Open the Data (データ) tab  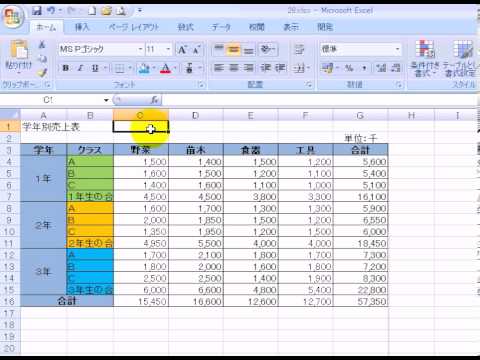pos(221,27)
